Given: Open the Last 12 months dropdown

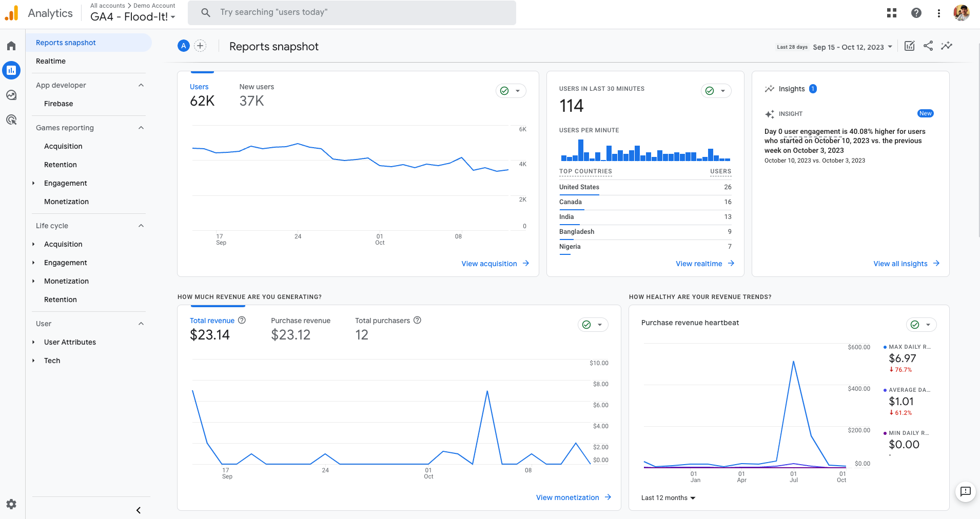Looking at the screenshot, I should pyautogui.click(x=668, y=498).
